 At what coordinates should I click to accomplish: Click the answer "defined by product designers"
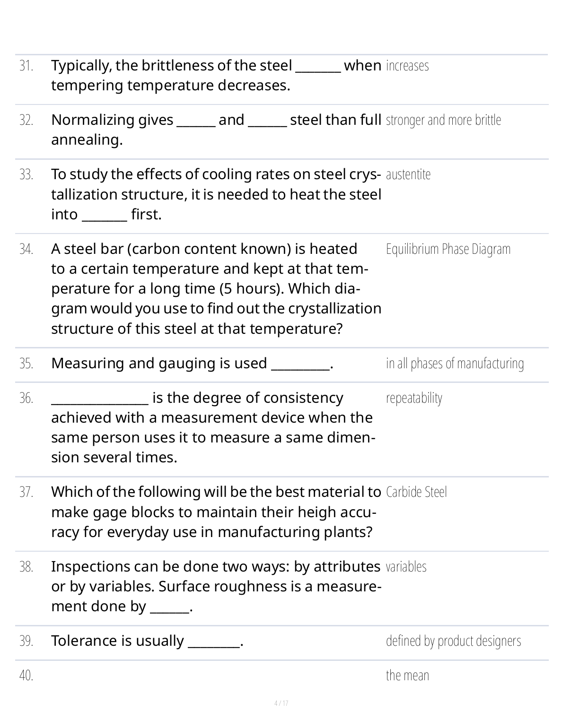pyautogui.click(x=453, y=641)
